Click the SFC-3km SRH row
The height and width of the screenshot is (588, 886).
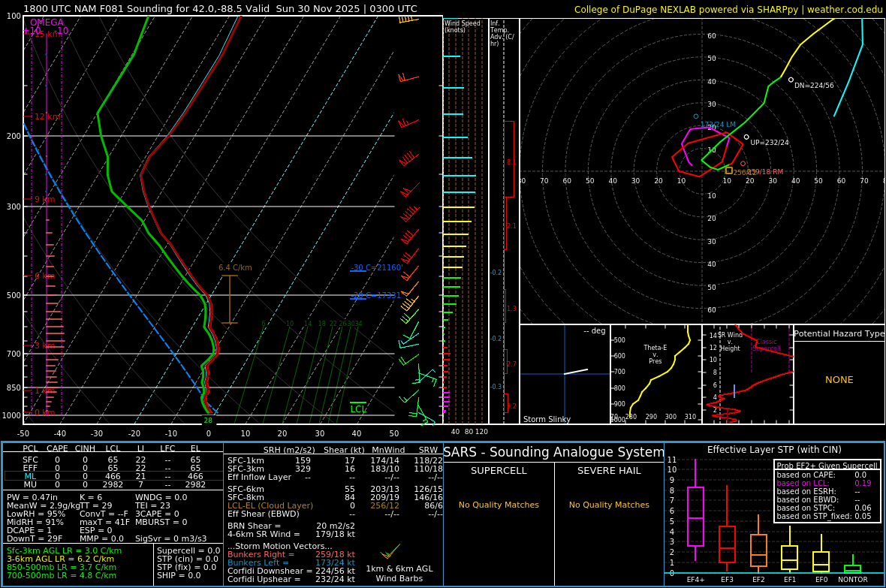click(335, 469)
